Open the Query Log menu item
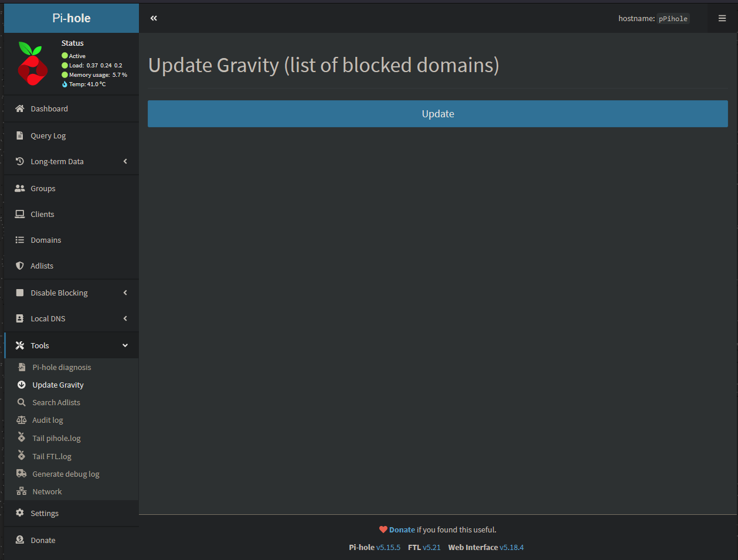 pyautogui.click(x=48, y=135)
